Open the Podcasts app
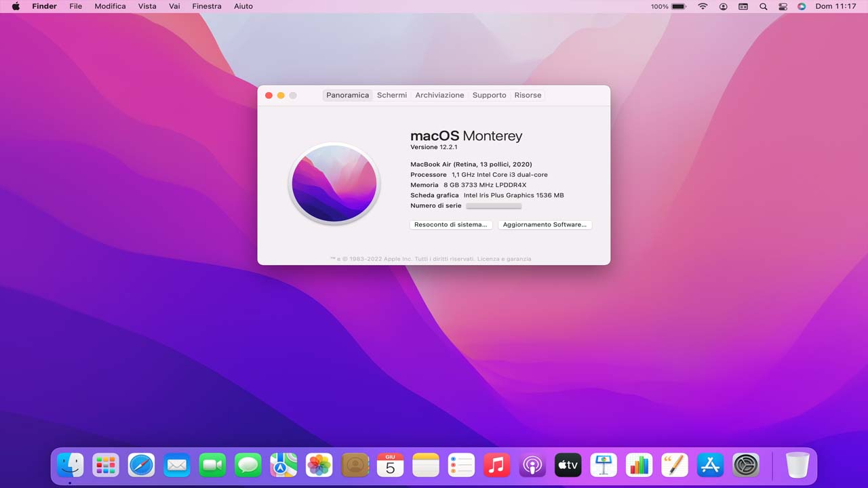Screen dimensions: 868x488 pos(532,465)
